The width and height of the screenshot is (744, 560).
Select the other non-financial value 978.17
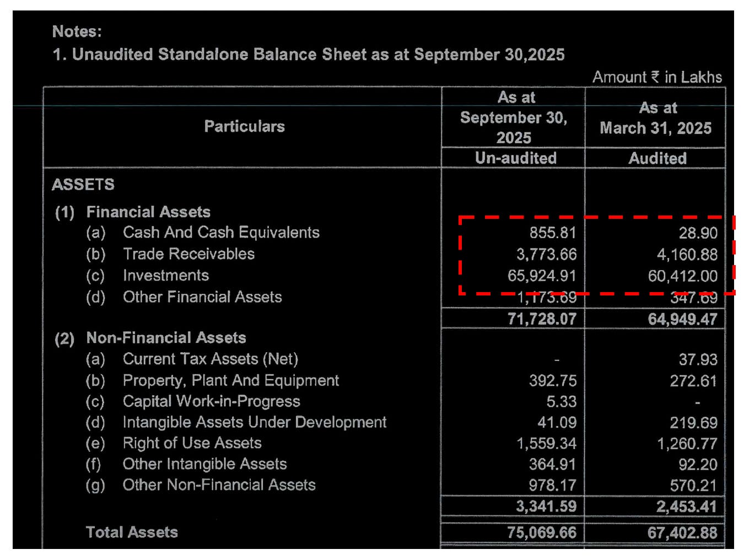(x=553, y=486)
